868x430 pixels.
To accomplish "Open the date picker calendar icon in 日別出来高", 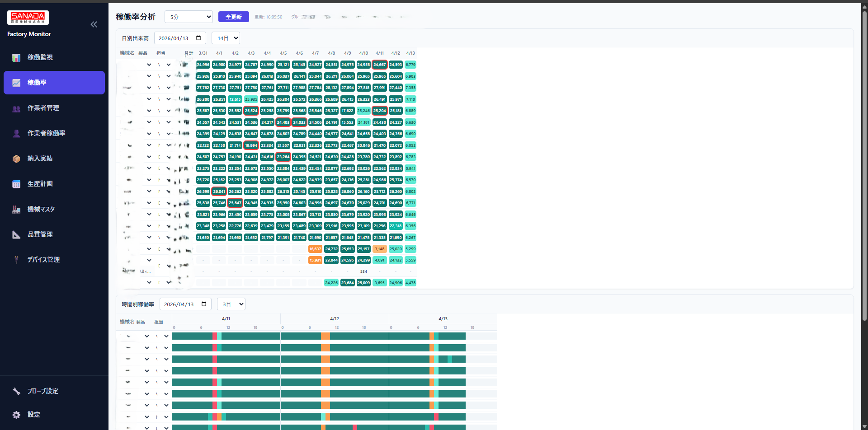I will pyautogui.click(x=198, y=38).
